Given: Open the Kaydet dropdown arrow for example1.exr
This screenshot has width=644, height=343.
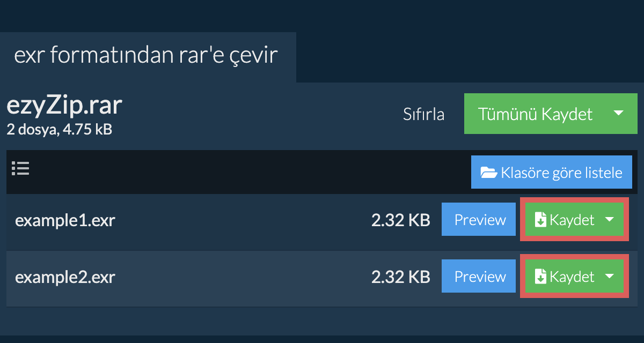Looking at the screenshot, I should coord(610,220).
